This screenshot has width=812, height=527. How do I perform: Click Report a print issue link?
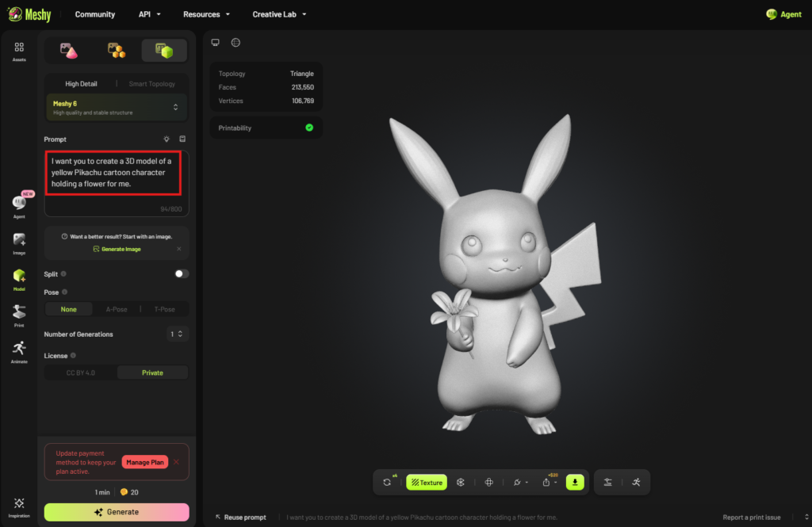click(x=752, y=517)
